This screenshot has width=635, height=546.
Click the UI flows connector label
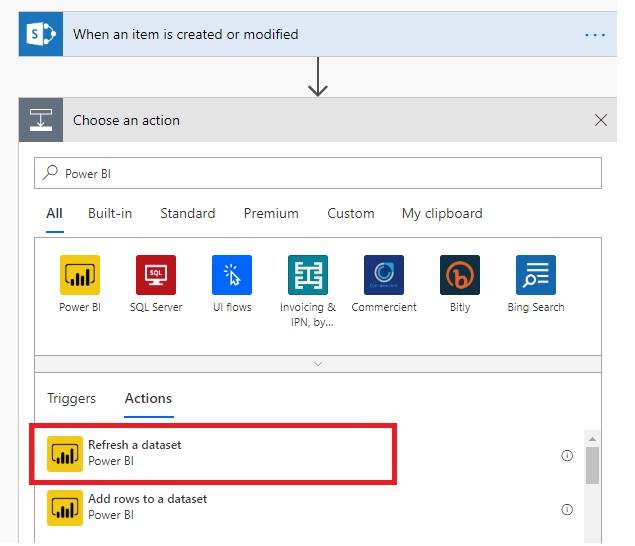pyautogui.click(x=232, y=307)
